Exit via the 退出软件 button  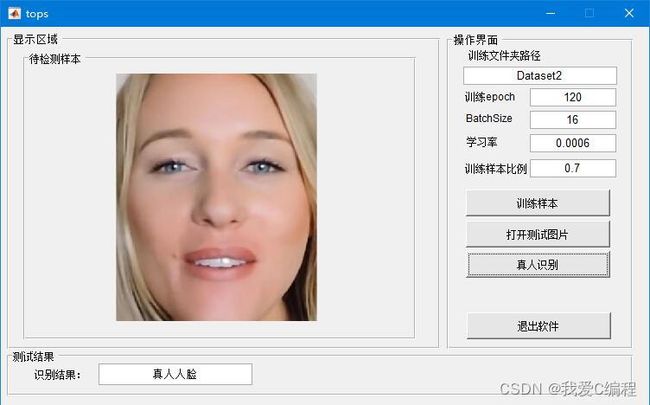(x=538, y=326)
